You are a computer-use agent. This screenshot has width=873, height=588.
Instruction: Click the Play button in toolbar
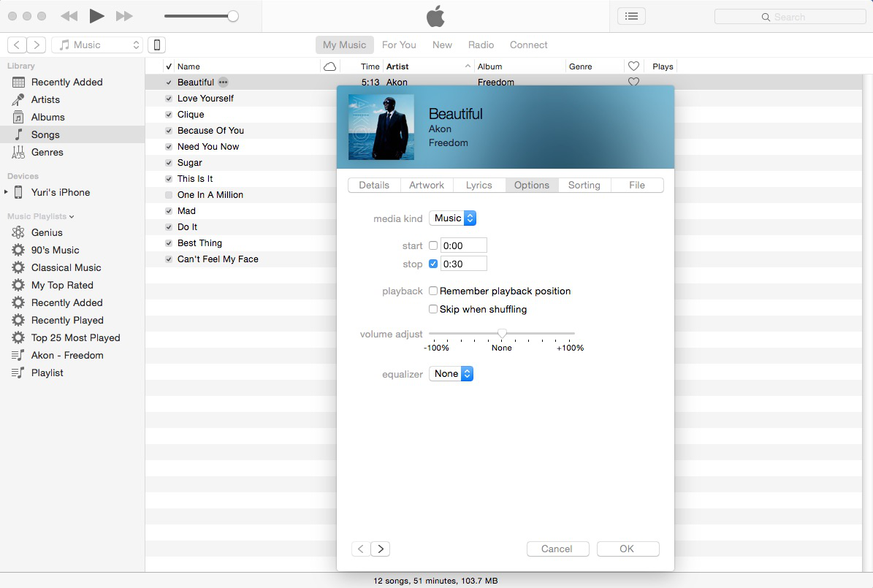pos(97,16)
